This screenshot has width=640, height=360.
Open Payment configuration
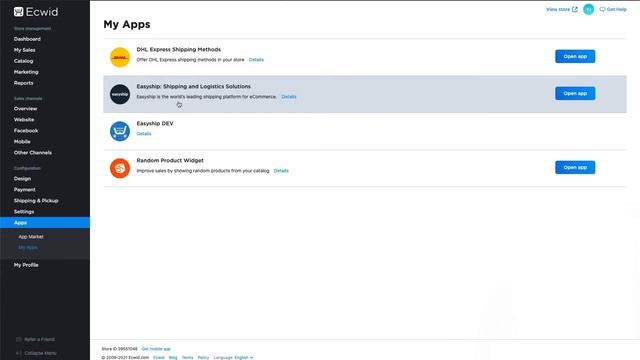[x=24, y=190]
